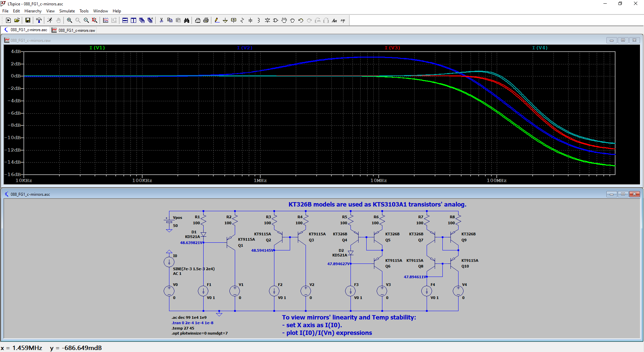
Task: Select the Drag hand tool
Action: click(292, 20)
